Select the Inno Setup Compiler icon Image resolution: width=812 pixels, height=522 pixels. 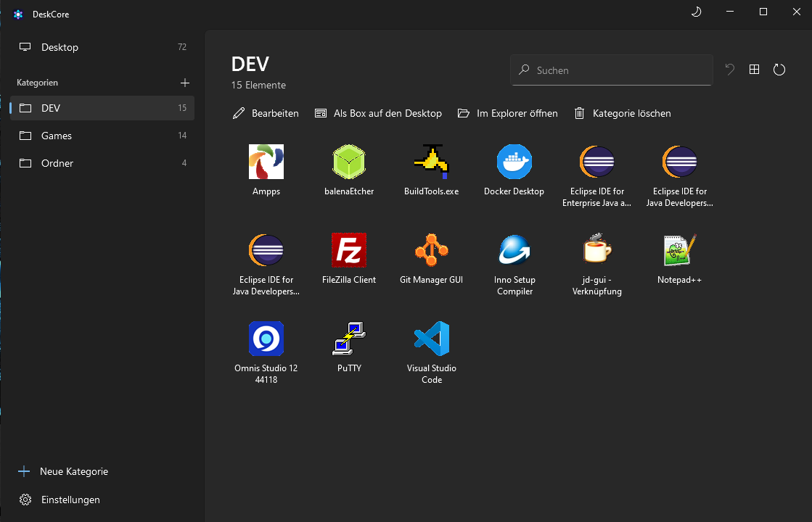point(514,250)
